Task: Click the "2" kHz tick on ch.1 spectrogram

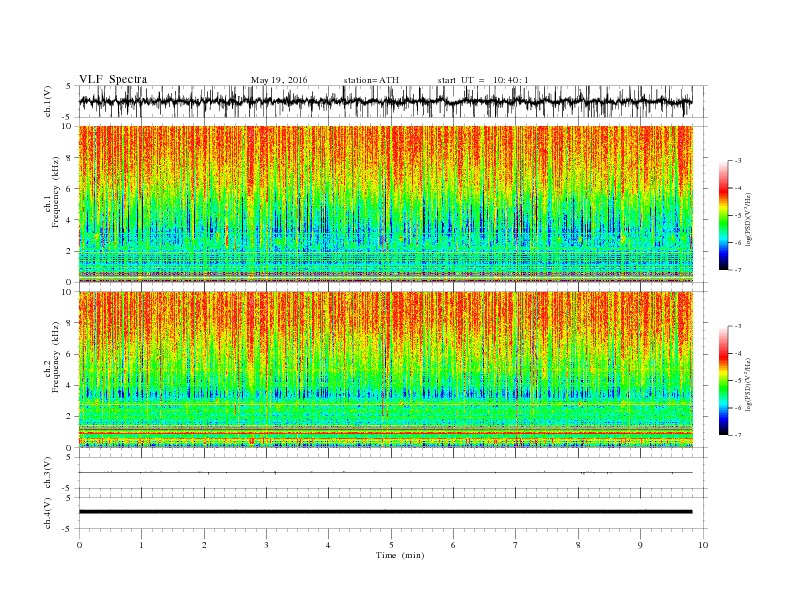Action: (x=69, y=251)
